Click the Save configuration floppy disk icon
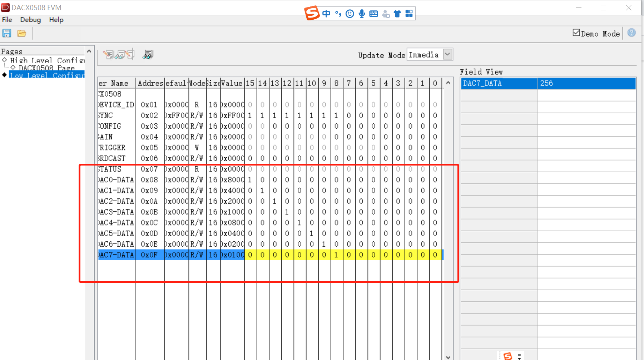Screen dimensions: 644x360 click(7, 34)
